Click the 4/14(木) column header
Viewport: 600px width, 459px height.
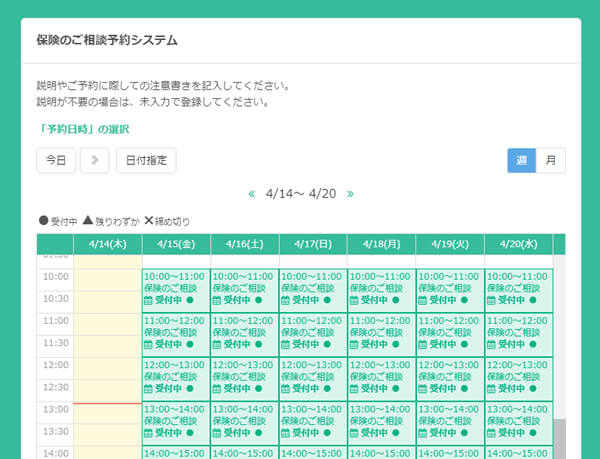click(108, 243)
